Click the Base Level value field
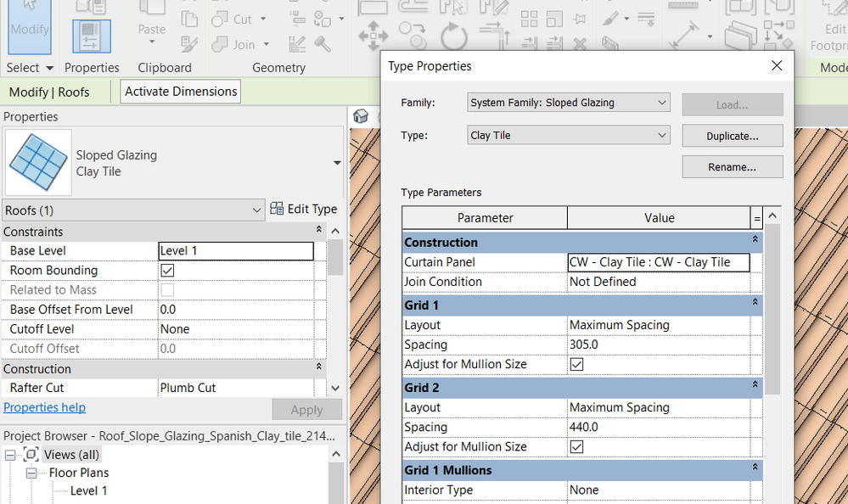This screenshot has width=848, height=504. [236, 251]
